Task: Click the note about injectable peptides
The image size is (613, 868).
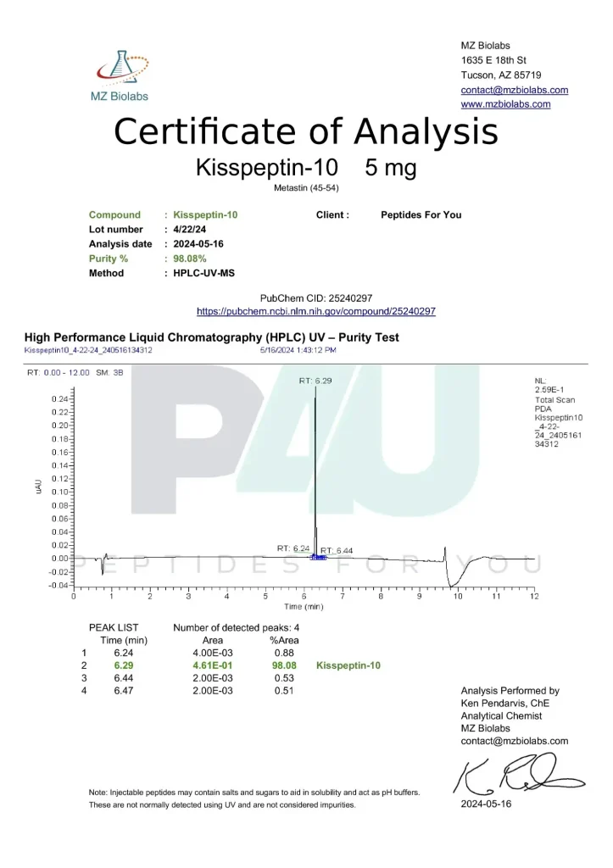Action: (254, 798)
